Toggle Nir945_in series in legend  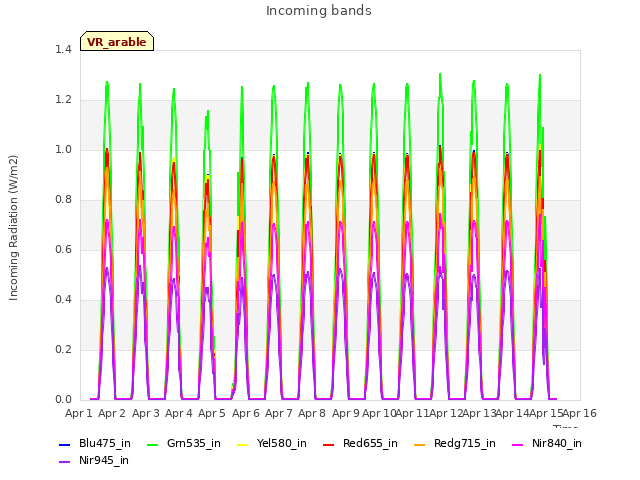(94, 460)
